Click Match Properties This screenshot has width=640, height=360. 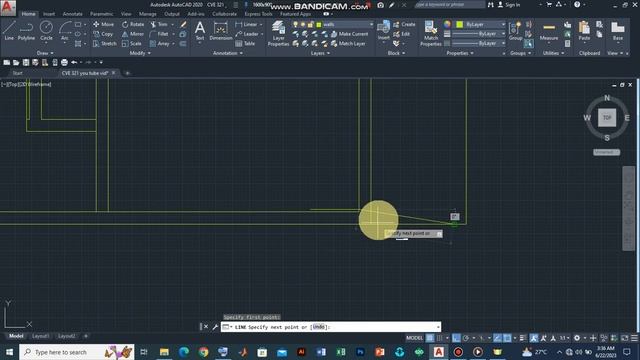tap(431, 33)
